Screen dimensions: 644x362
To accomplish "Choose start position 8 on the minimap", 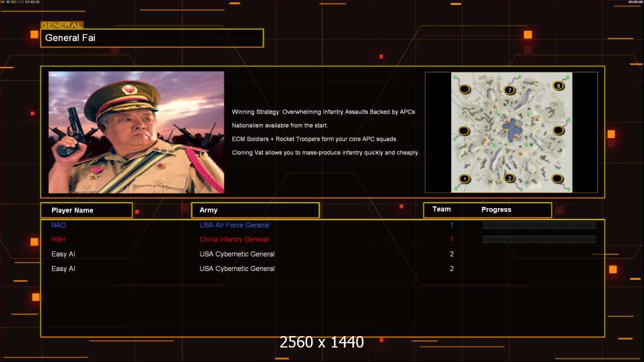I will pyautogui.click(x=558, y=86).
